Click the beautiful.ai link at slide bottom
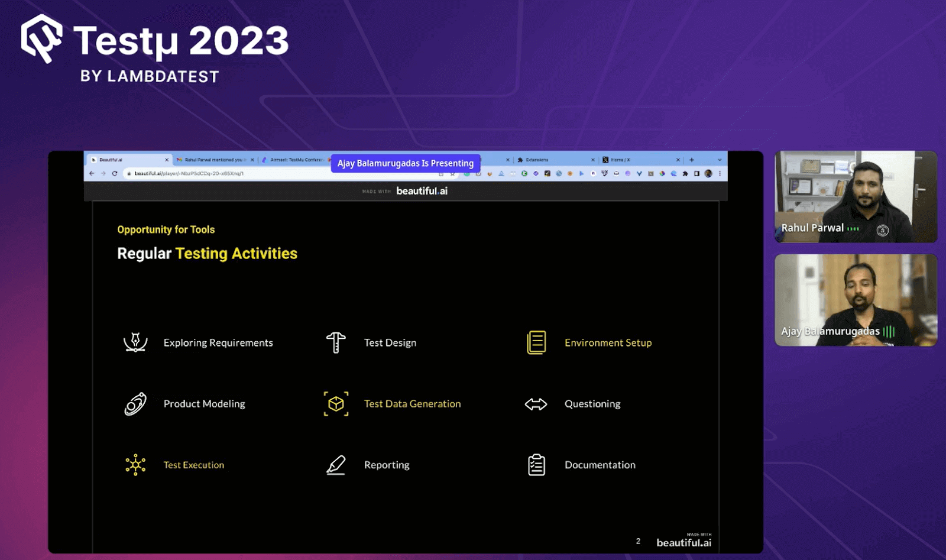 pyautogui.click(x=683, y=542)
